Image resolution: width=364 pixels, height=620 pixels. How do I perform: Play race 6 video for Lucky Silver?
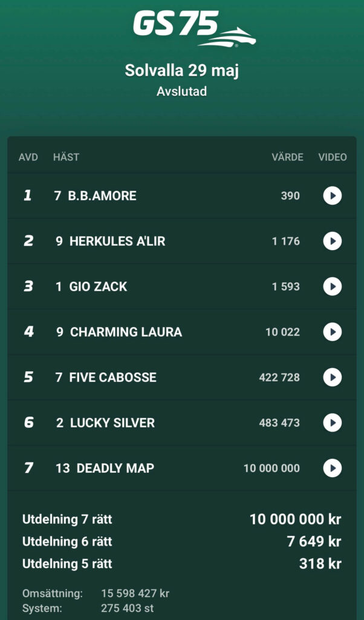(x=333, y=423)
